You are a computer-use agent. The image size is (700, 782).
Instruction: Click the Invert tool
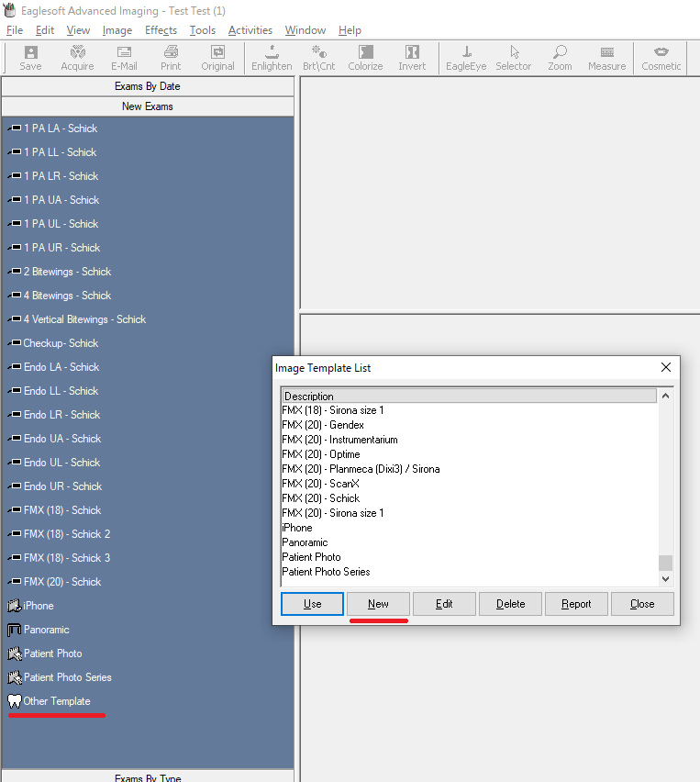point(412,58)
